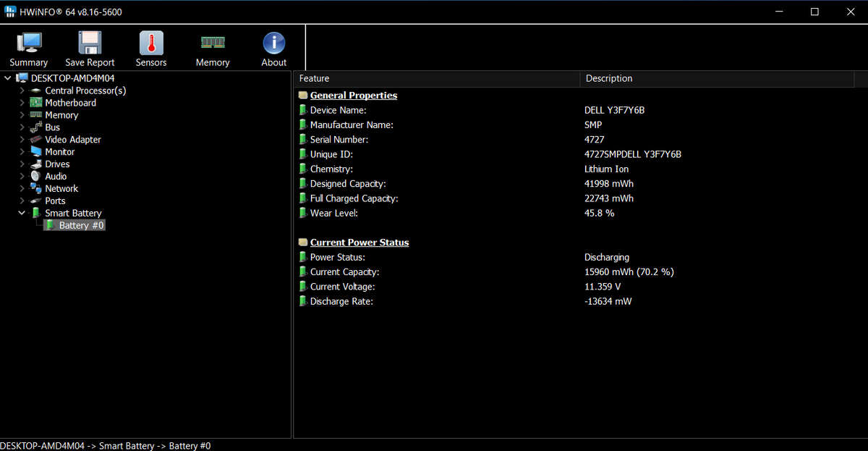Select the Wear Level row

click(434, 213)
